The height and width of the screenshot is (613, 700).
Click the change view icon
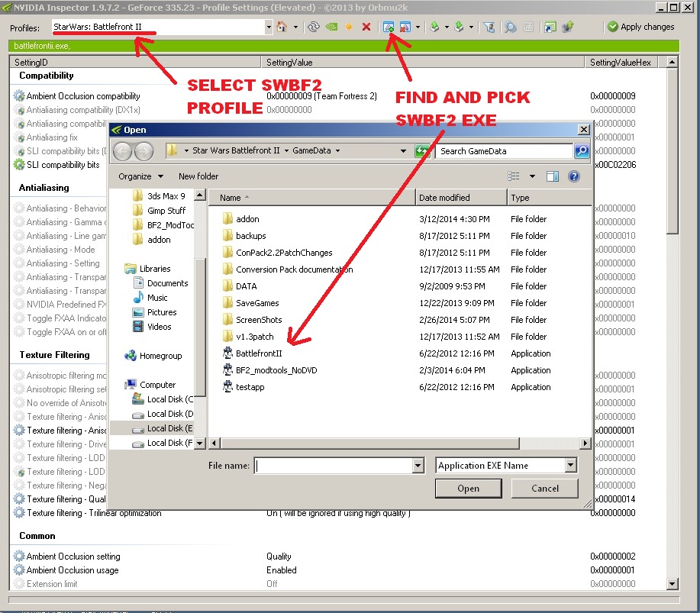pos(514,176)
